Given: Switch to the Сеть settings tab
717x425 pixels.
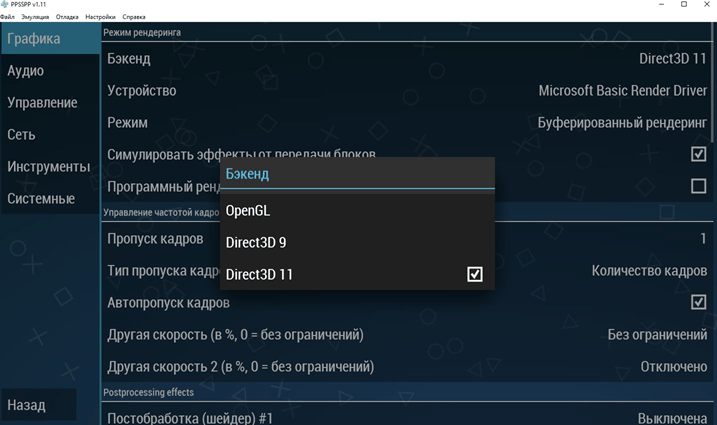Looking at the screenshot, I should 50,134.
